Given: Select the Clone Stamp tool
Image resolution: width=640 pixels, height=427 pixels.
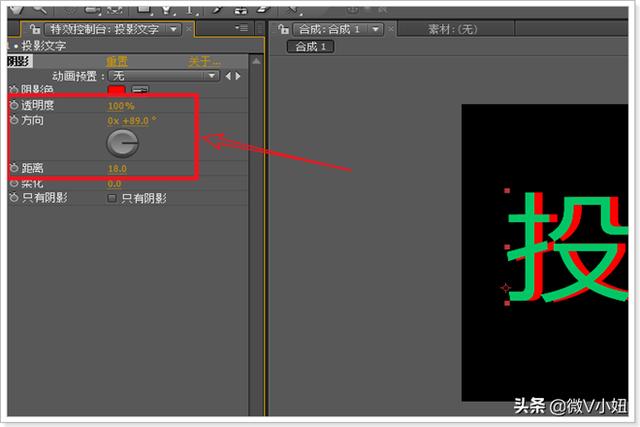Looking at the screenshot, I should click(240, 10).
